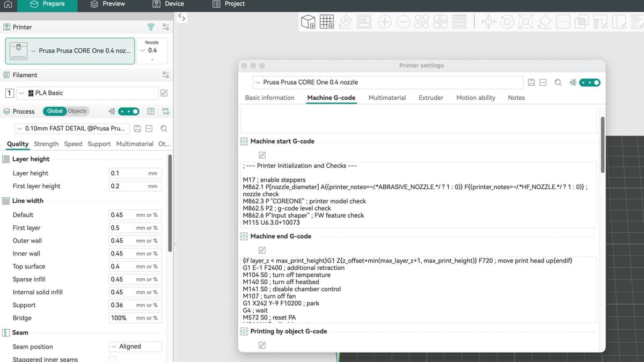This screenshot has width=644, height=362.
Task: Click the home icon in top bar
Action: (x=8, y=4)
